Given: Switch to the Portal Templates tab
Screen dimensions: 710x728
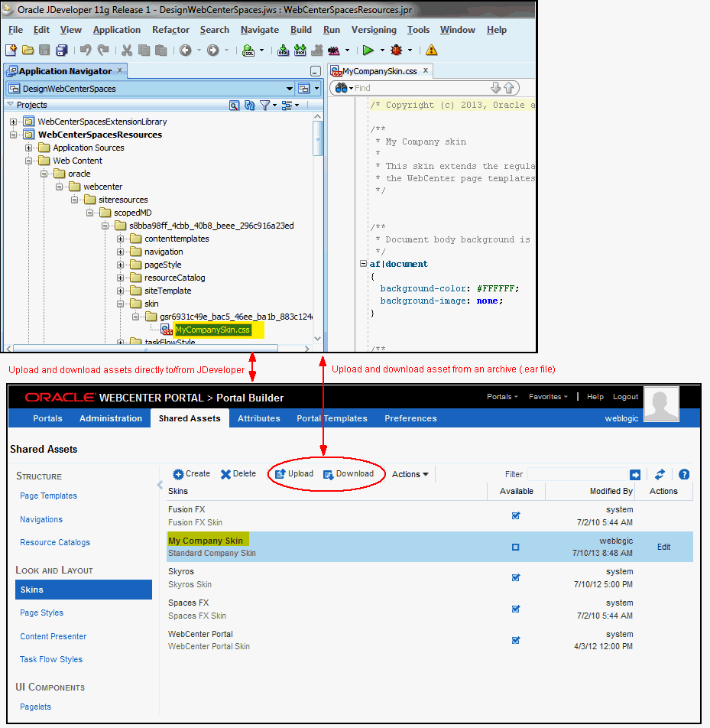Looking at the screenshot, I should [x=332, y=418].
